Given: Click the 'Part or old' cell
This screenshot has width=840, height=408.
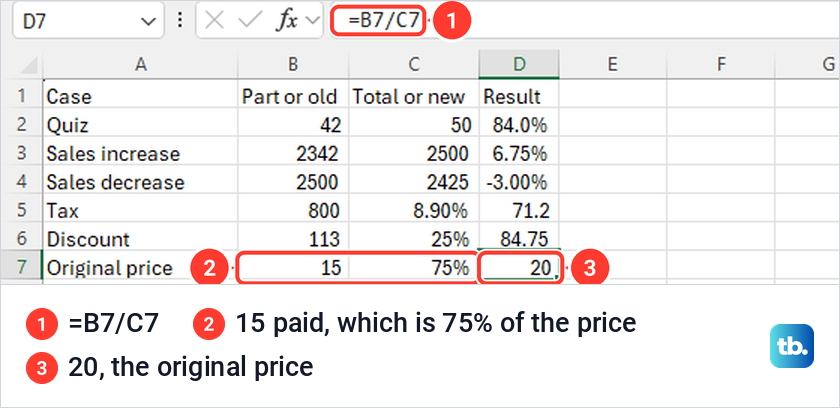Looking at the screenshot, I should [x=293, y=96].
